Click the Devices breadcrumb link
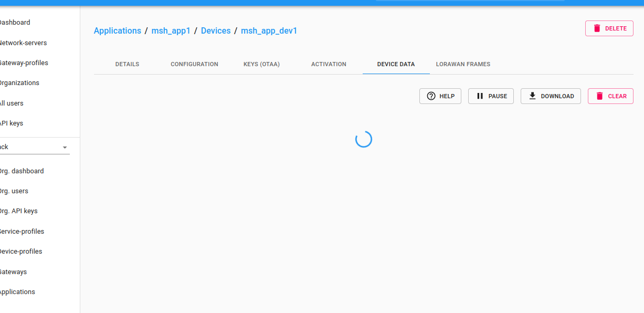 click(216, 31)
